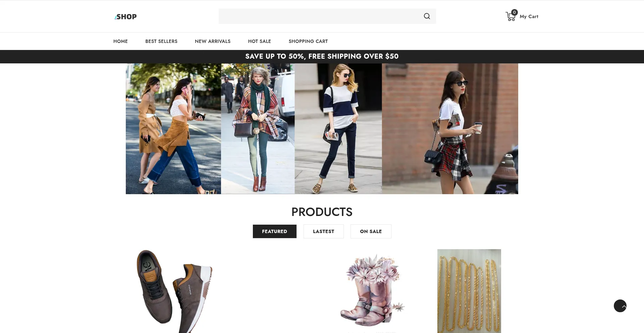
Task: Focus the search input field
Action: pos(319,16)
